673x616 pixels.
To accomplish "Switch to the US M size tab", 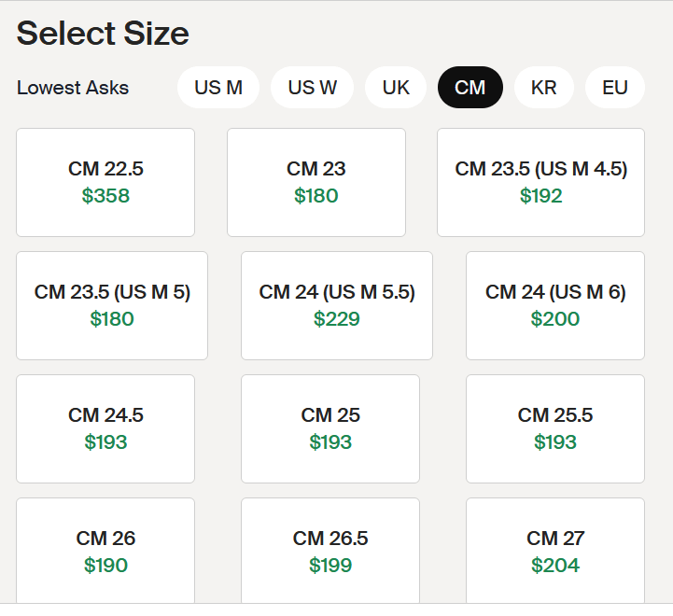I will (218, 88).
